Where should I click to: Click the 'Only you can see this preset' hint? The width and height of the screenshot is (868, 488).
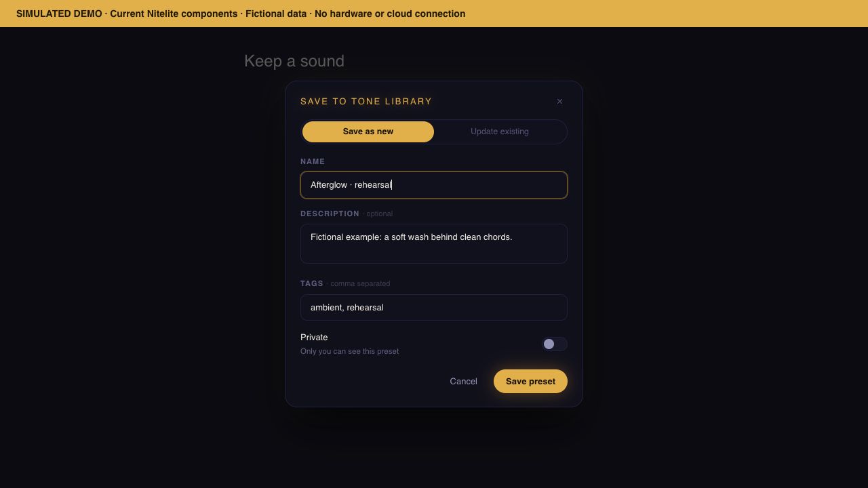tap(349, 351)
